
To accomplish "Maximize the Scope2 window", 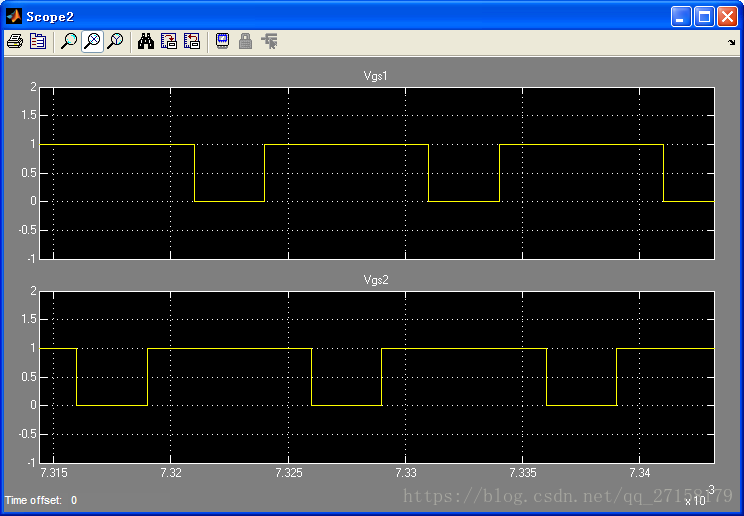I will pyautogui.click(x=704, y=17).
